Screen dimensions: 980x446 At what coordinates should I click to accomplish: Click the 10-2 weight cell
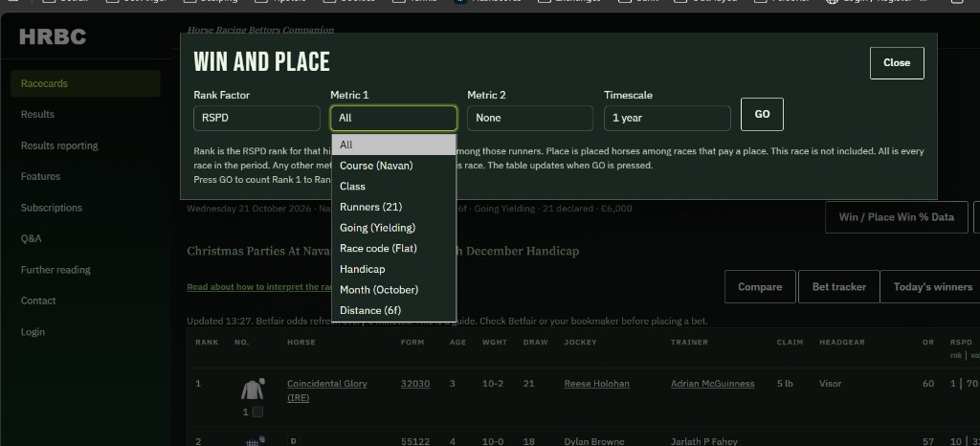click(493, 384)
